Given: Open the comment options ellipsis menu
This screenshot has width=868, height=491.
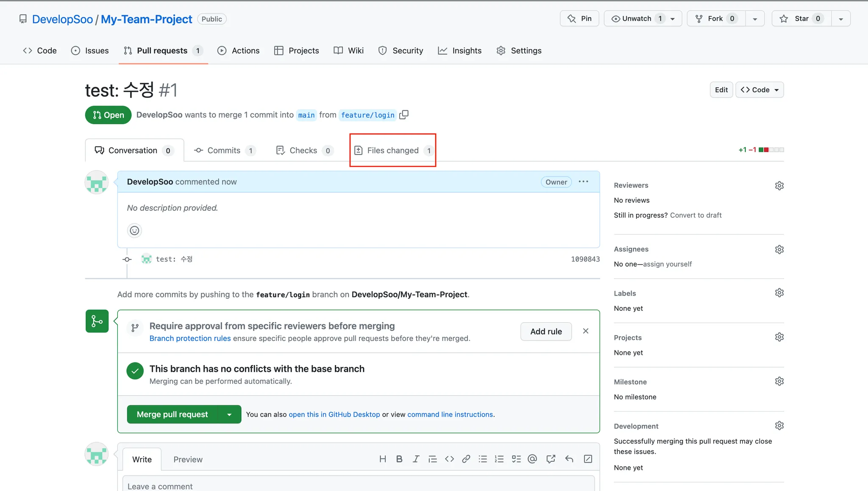Looking at the screenshot, I should (x=583, y=181).
